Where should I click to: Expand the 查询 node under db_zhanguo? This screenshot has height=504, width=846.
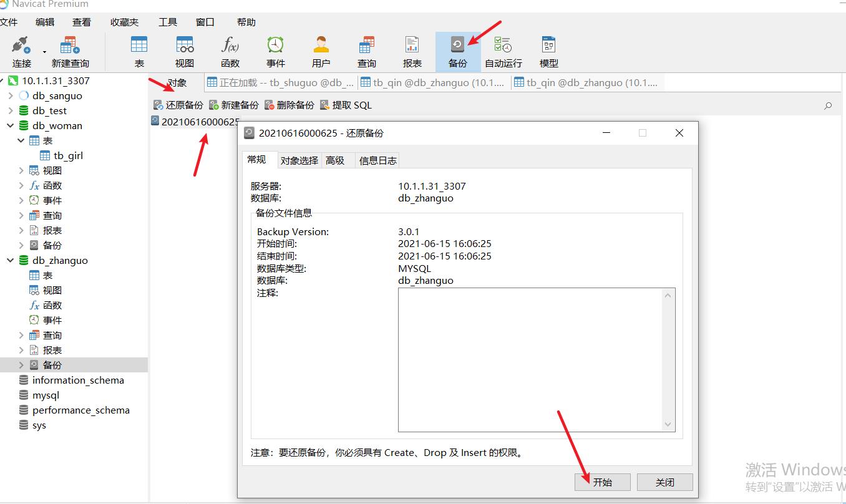tap(21, 335)
